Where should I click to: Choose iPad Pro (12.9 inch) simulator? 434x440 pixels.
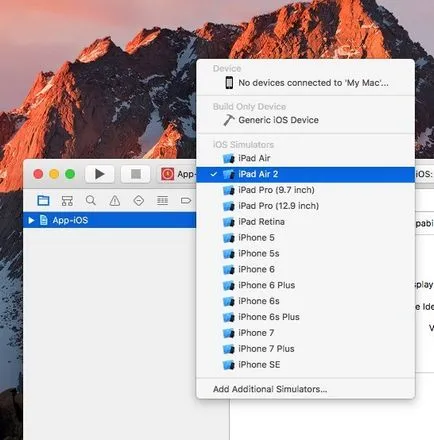306,206
